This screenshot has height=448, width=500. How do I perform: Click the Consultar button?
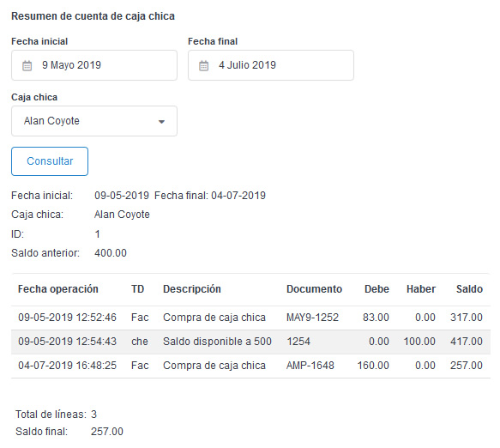coord(50,161)
